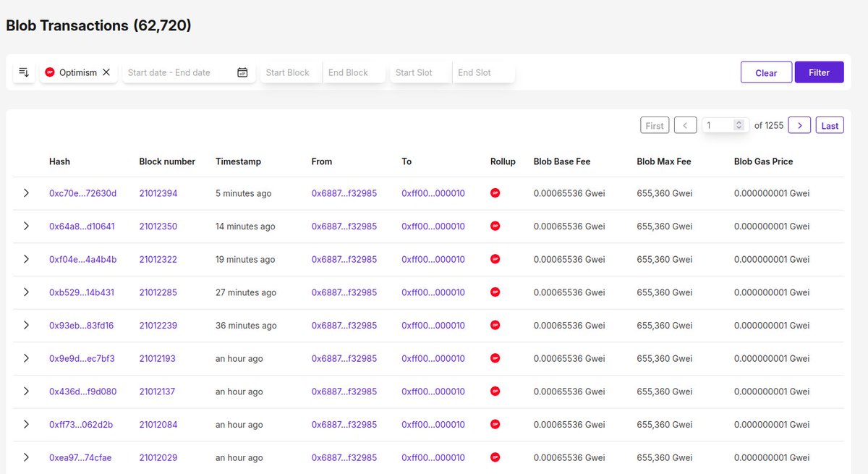Expand row for hash 0xc70e...72630d
Image resolution: width=868 pixels, height=474 pixels.
click(x=26, y=193)
